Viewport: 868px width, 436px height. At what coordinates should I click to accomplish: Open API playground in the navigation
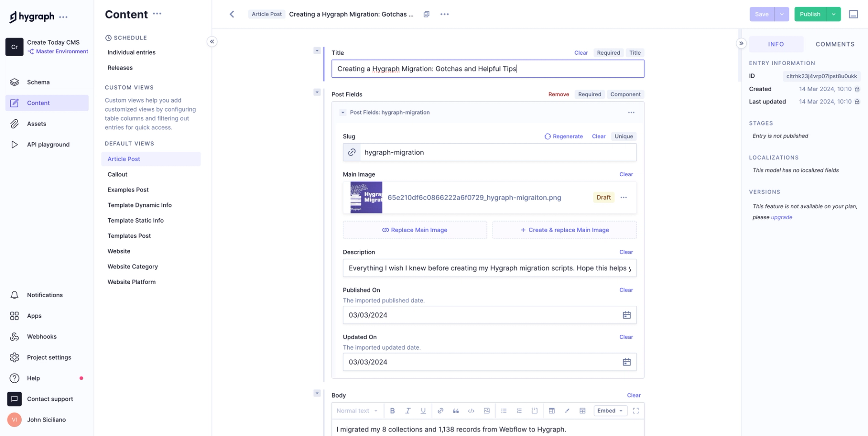(47, 145)
